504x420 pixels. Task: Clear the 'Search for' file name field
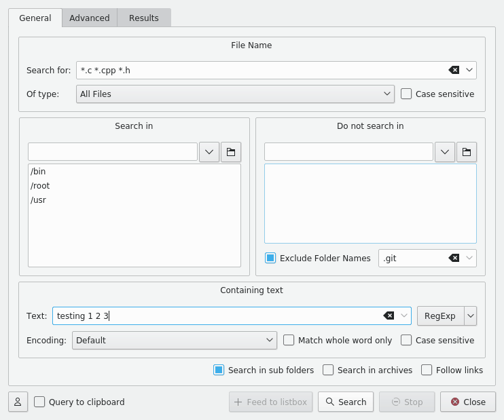[x=454, y=70]
